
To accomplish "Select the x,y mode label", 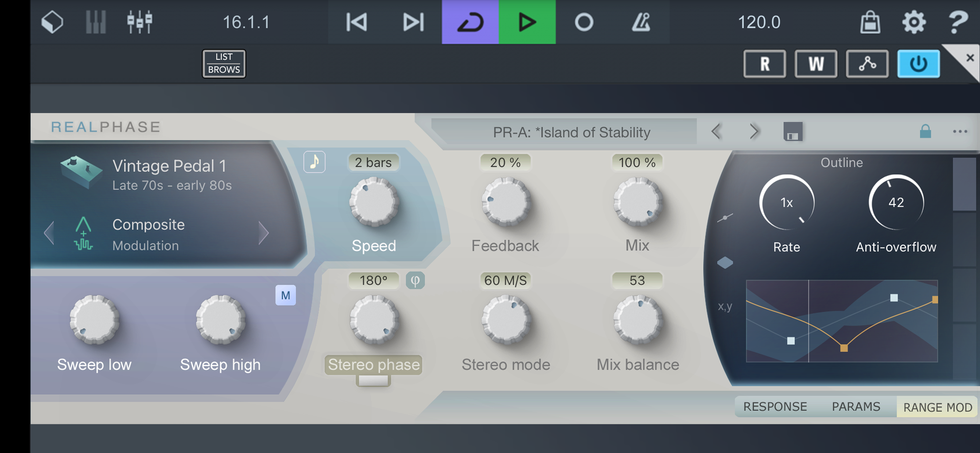I will pos(725,306).
